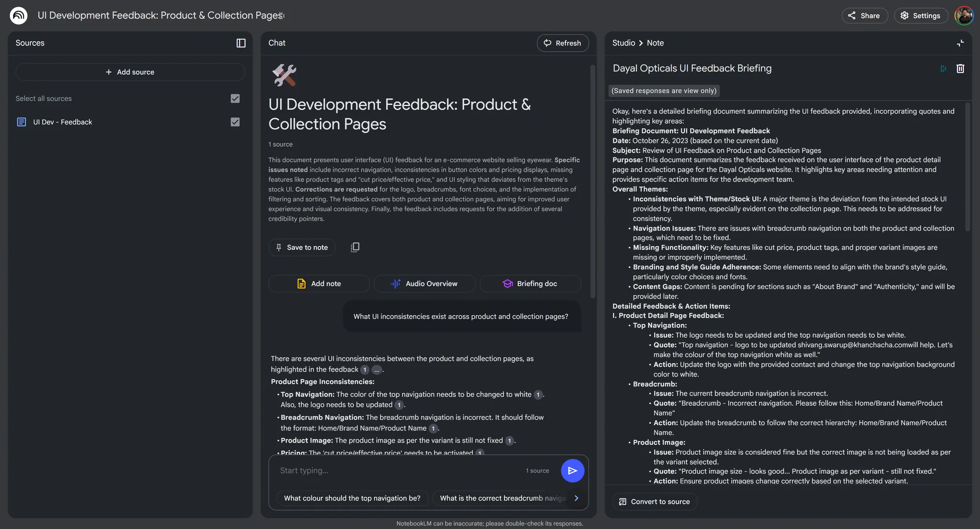This screenshot has height=529, width=980.
Task: Open Settings menu
Action: point(921,15)
